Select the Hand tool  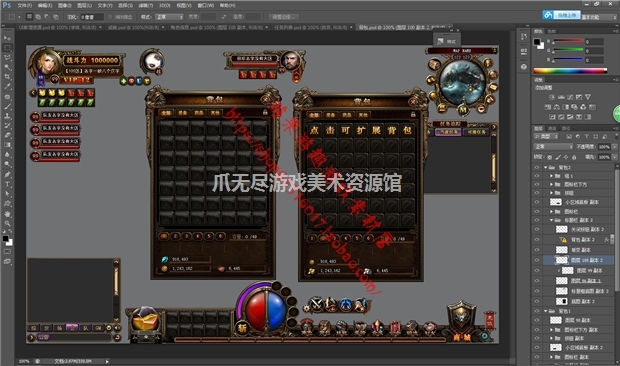(x=7, y=214)
